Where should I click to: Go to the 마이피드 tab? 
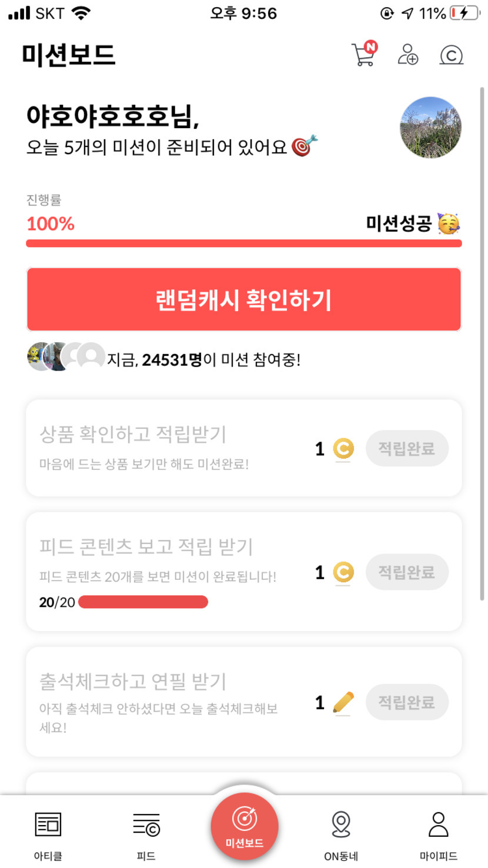click(438, 834)
